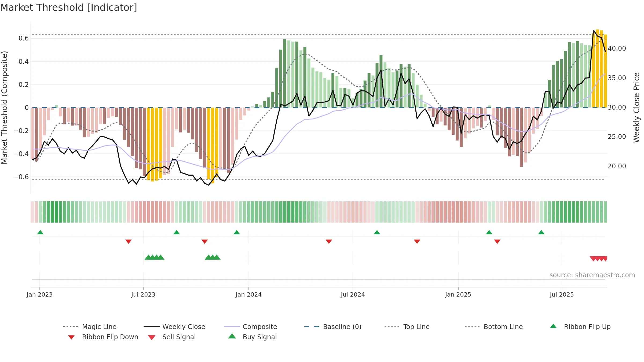Click the '−0.6' left axis tick

21,177
